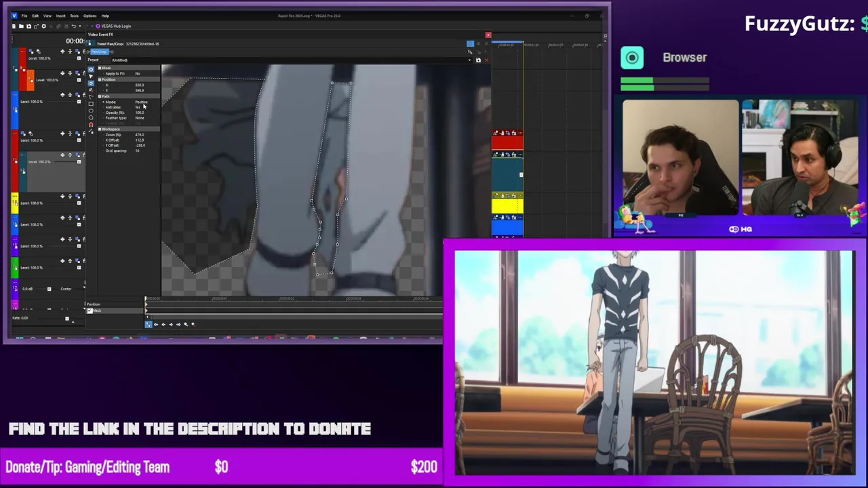Image resolution: width=868 pixels, height=488 pixels.
Task: Click the red Delete Preset X icon
Action: click(x=486, y=60)
